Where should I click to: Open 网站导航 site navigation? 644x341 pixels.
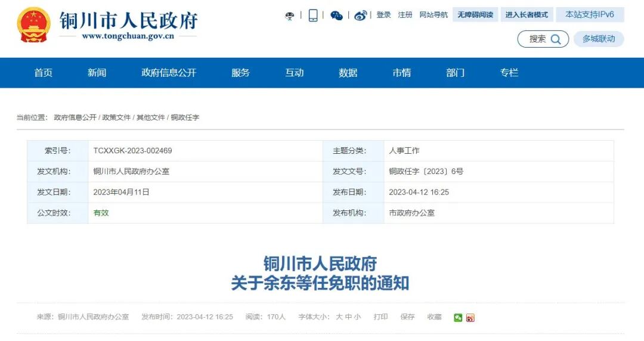[434, 15]
